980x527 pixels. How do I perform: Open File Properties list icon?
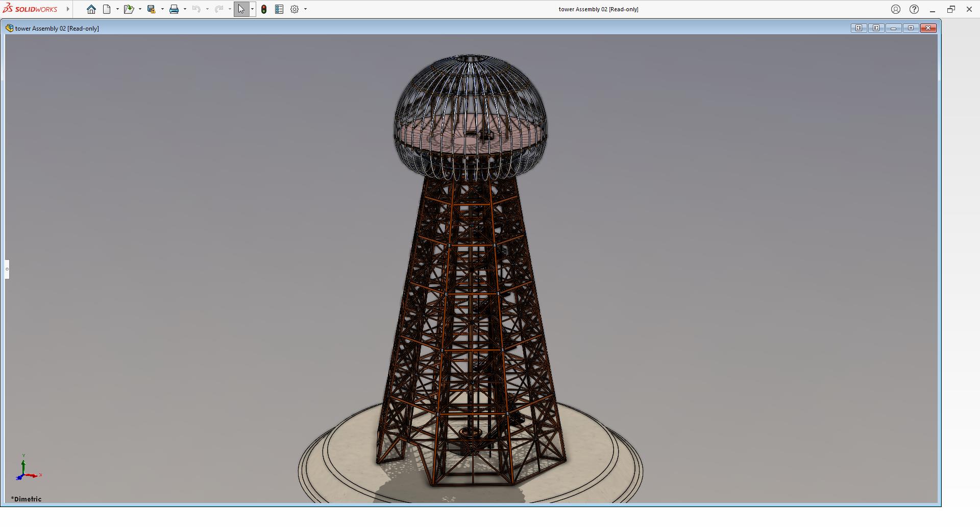279,9
